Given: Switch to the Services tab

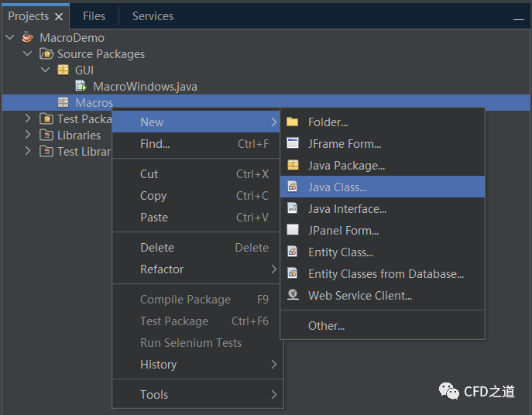Looking at the screenshot, I should click(153, 16).
